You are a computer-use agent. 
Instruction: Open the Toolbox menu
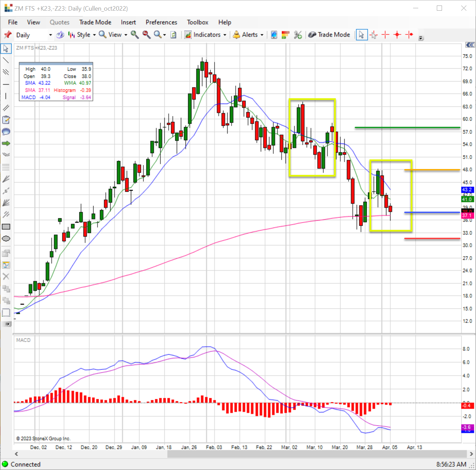point(198,22)
